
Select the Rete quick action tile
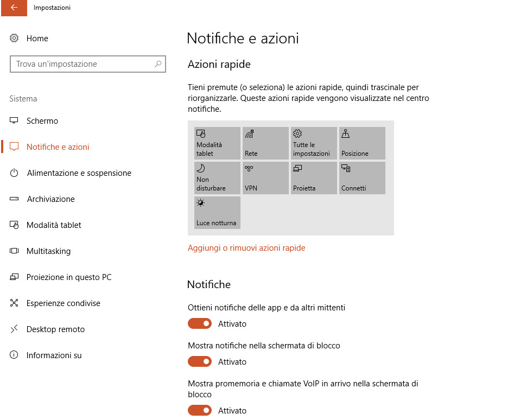[265, 143]
